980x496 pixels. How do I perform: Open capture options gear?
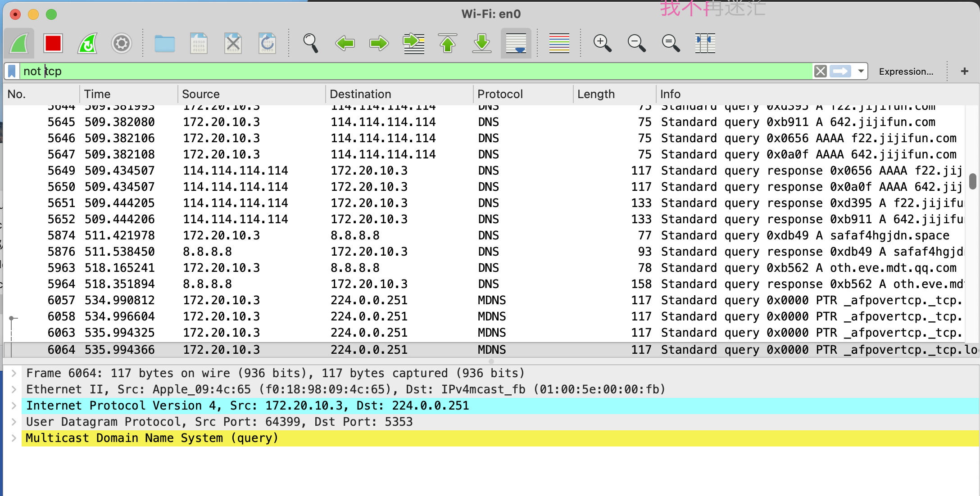pos(121,44)
